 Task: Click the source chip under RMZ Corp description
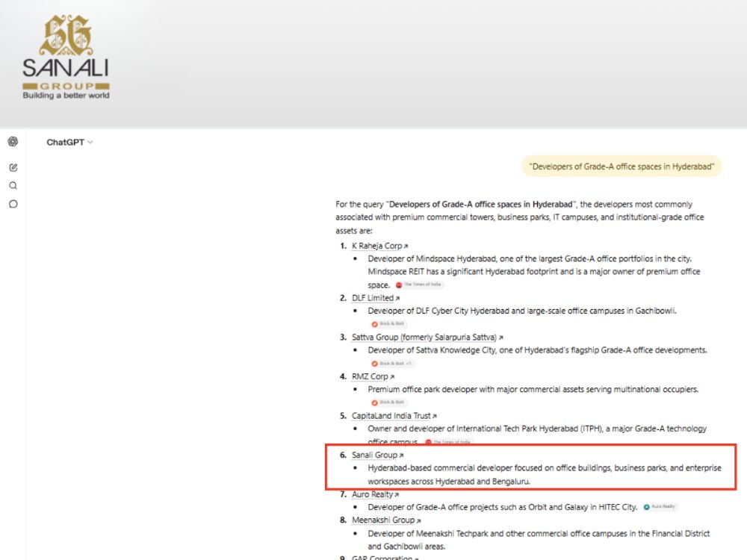pyautogui.click(x=388, y=402)
